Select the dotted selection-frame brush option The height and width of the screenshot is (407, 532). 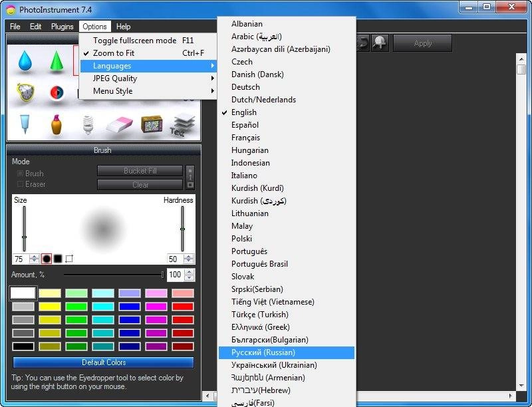pyautogui.click(x=69, y=259)
